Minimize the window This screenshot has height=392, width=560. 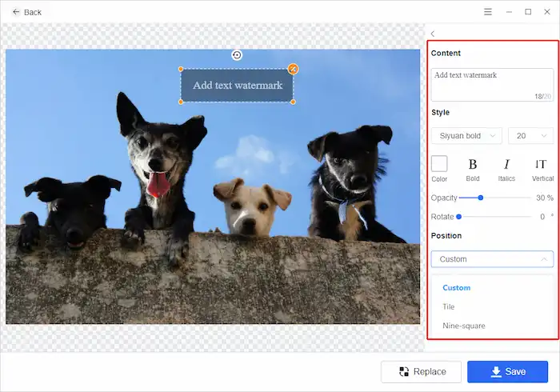(x=509, y=12)
